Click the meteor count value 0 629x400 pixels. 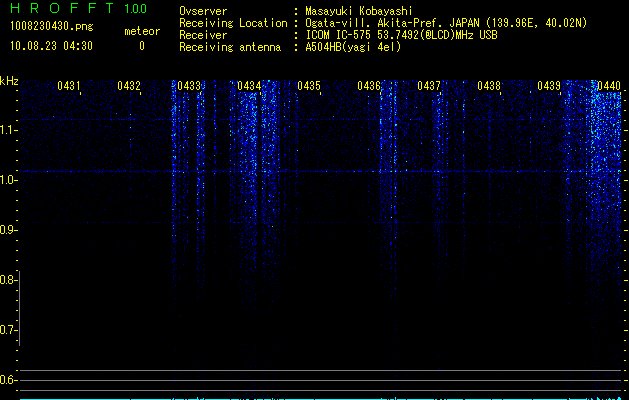point(142,46)
